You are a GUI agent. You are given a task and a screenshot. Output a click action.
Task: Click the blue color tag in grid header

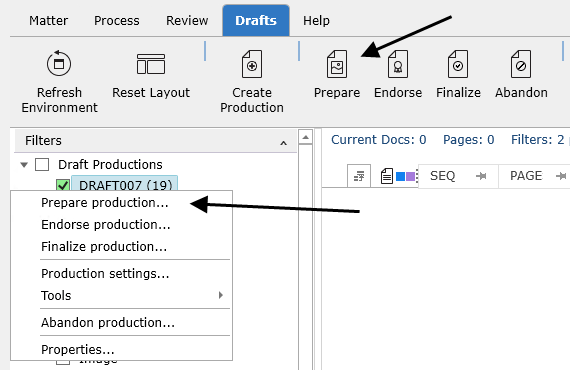pos(400,177)
